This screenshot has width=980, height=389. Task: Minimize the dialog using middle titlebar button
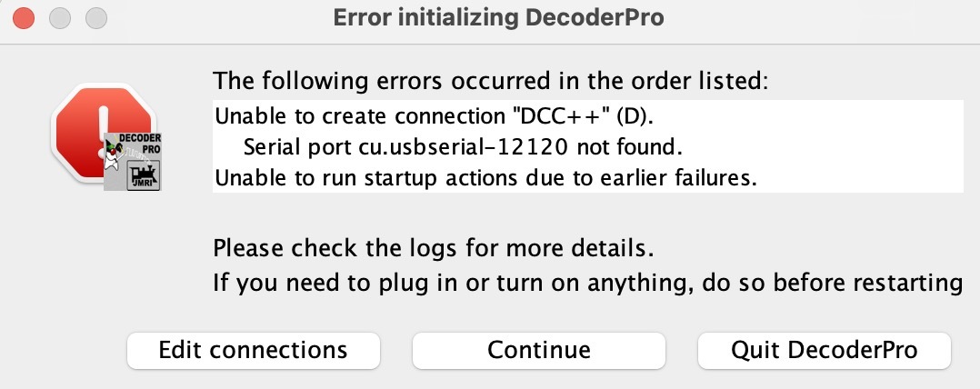60,19
